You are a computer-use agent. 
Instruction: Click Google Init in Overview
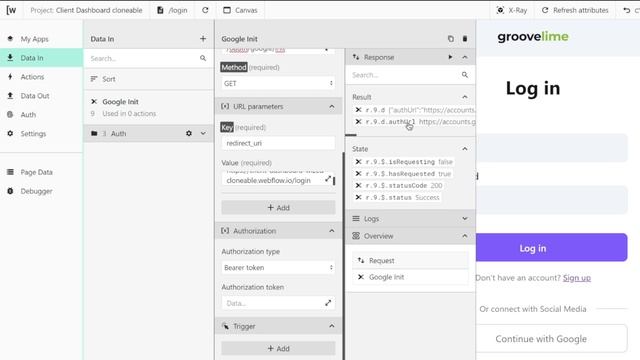click(x=410, y=277)
